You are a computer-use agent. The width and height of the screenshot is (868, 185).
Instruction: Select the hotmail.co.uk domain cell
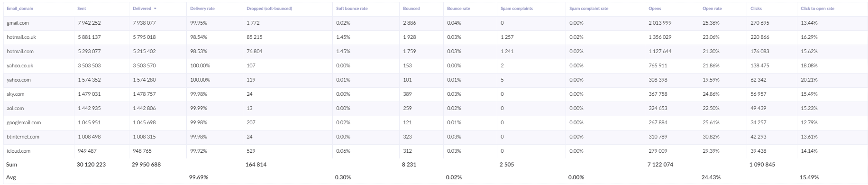(21, 37)
